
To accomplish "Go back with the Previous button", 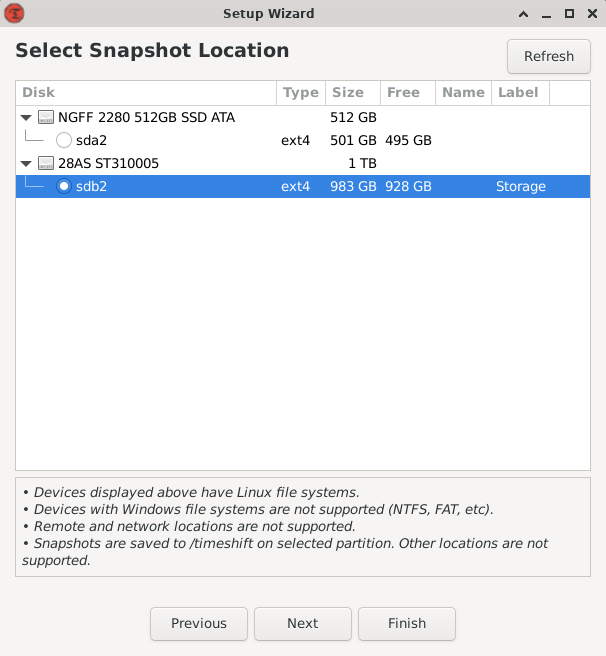I will point(199,623).
